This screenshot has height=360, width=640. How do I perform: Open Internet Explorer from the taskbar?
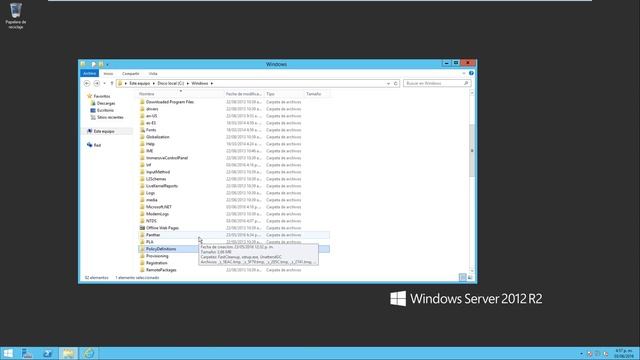click(x=88, y=353)
